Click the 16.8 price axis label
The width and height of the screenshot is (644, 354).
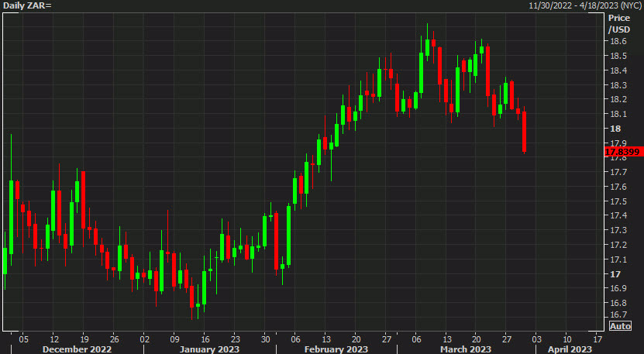click(x=618, y=303)
